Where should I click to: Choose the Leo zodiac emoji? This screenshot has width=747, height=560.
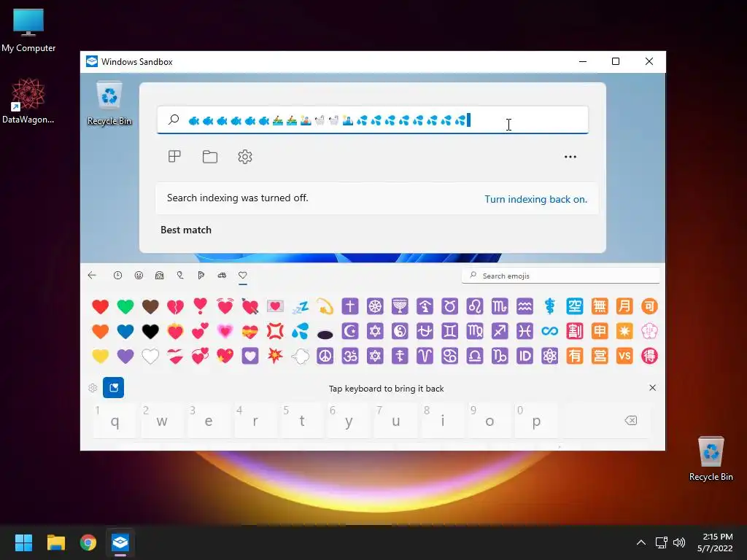(x=475, y=307)
